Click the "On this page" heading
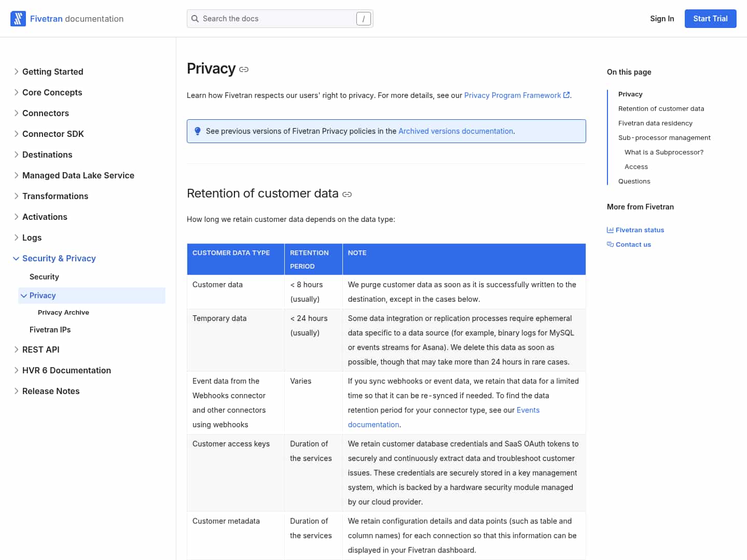This screenshot has width=747, height=560. (629, 72)
